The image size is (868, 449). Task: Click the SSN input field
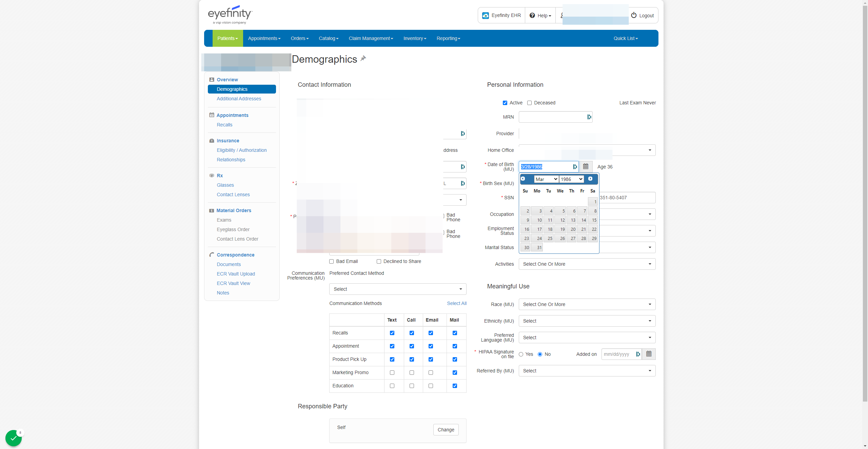point(627,198)
